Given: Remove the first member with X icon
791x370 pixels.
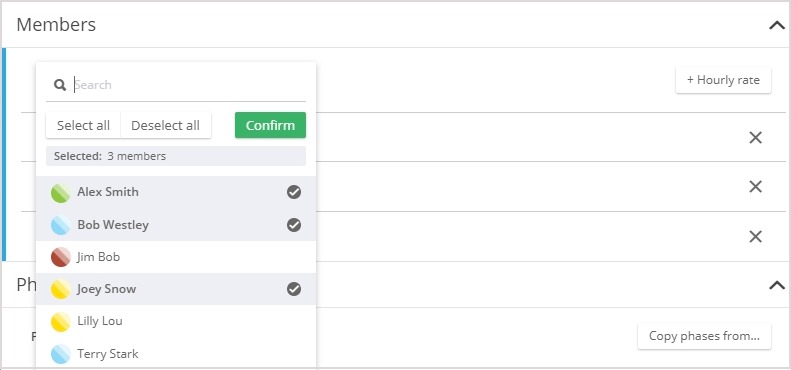Looking at the screenshot, I should click(x=755, y=137).
